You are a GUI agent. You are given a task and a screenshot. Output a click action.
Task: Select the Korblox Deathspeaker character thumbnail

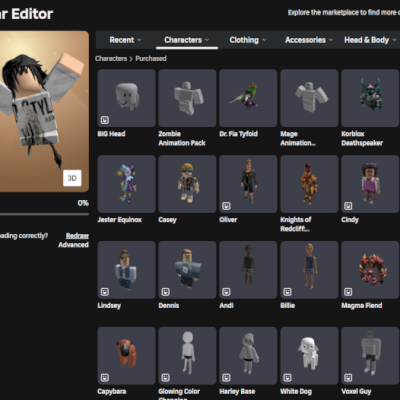tap(370, 98)
